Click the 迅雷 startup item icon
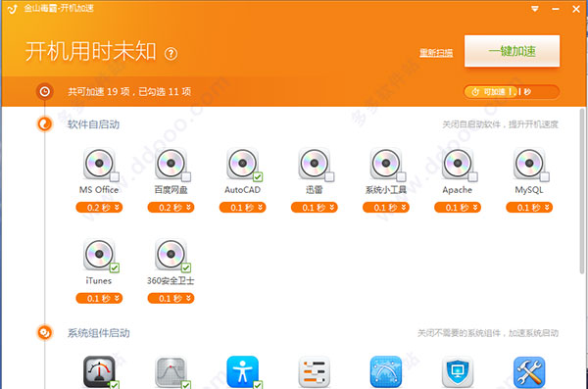The width and height of the screenshot is (588, 389). coord(314,164)
